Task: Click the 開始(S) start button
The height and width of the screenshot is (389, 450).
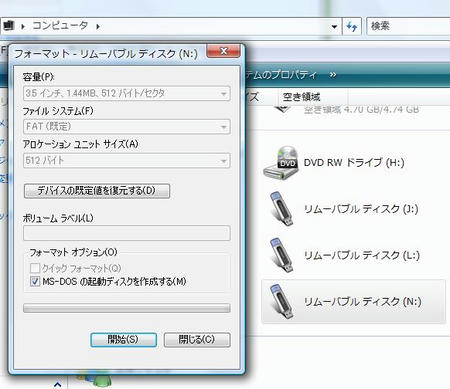Action: point(123,340)
